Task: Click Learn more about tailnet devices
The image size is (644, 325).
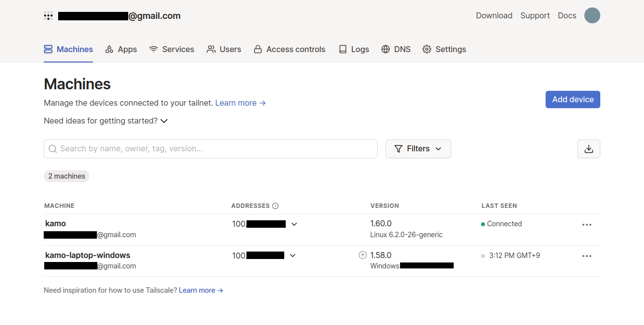Action: coord(241,103)
